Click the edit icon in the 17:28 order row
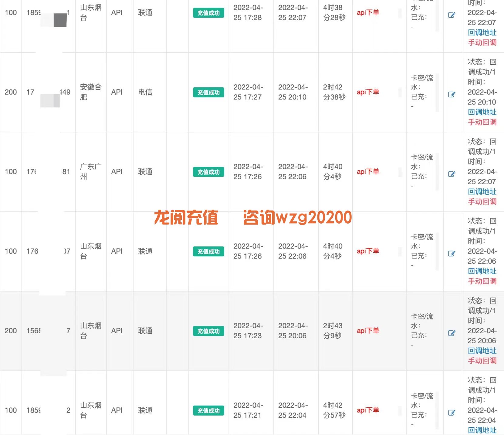 pos(452,15)
